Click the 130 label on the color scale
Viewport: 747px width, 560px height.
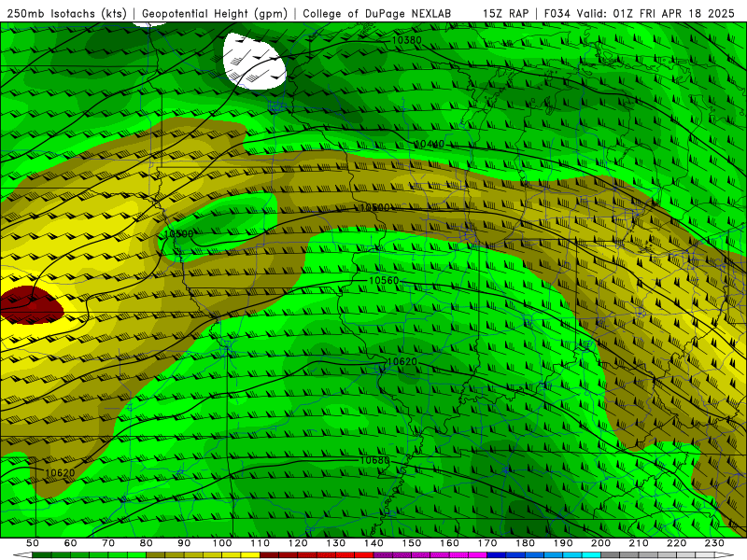[336, 543]
